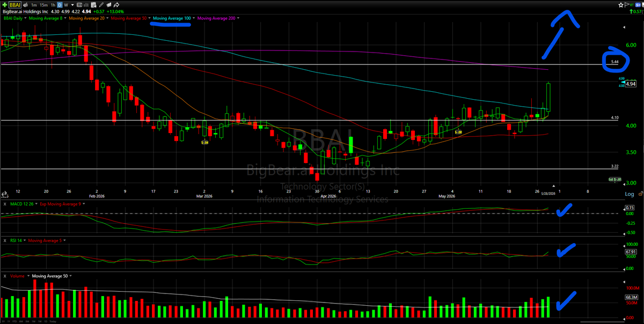
Task: Select the 5Y range
Action: [x=3, y=321]
